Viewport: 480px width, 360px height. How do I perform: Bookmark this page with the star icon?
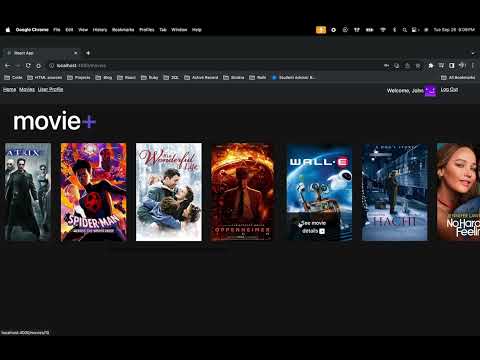pos(418,66)
